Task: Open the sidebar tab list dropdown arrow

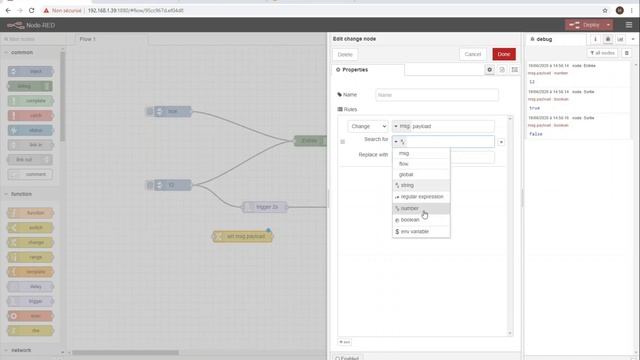Action: (633, 39)
